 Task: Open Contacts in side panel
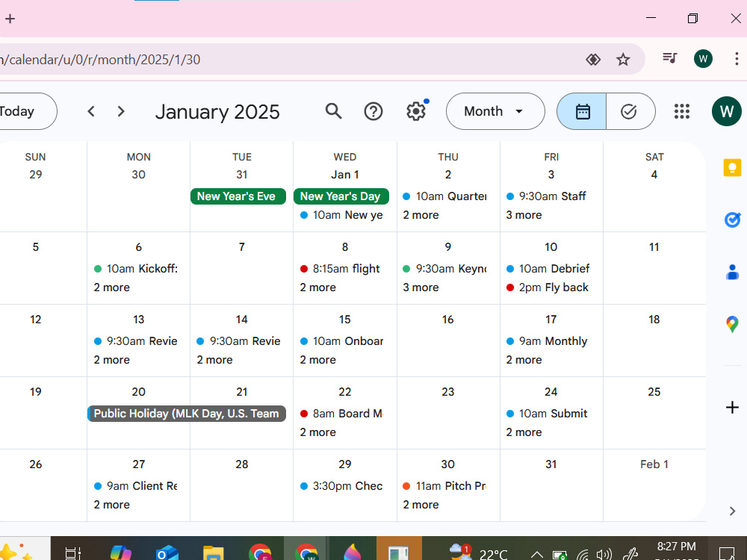click(732, 272)
